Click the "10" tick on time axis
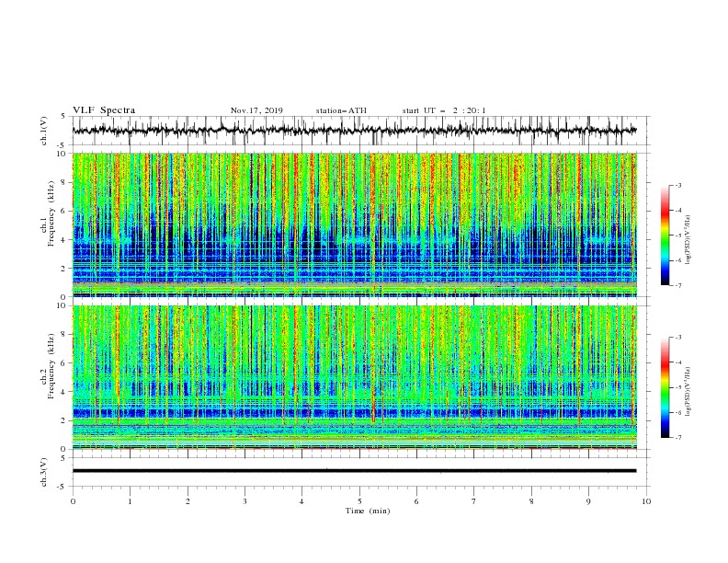The image size is (728, 563). coord(646,501)
